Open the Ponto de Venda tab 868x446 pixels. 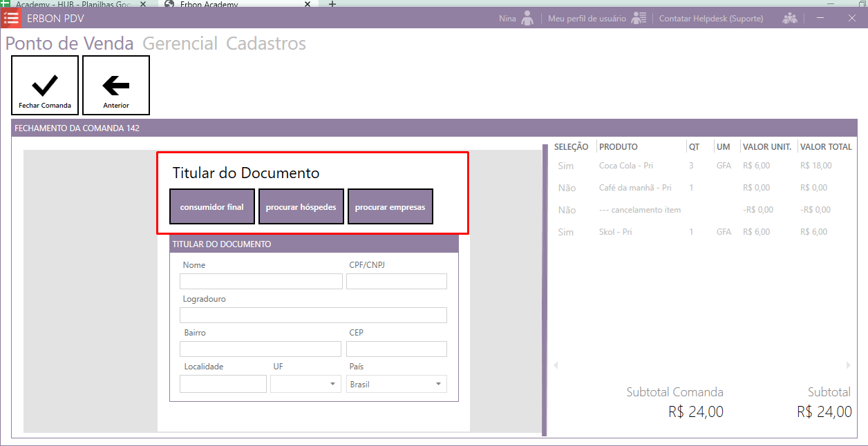(x=70, y=43)
